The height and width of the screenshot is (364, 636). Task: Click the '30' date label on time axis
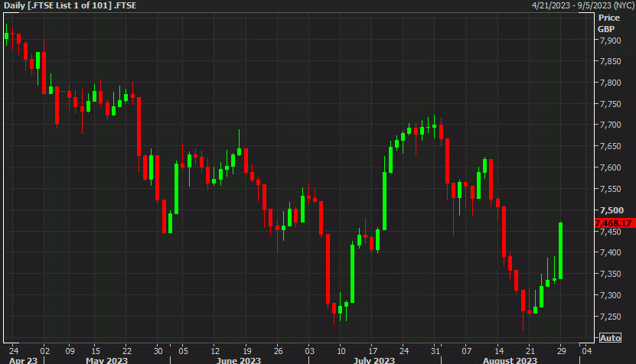[x=158, y=351]
